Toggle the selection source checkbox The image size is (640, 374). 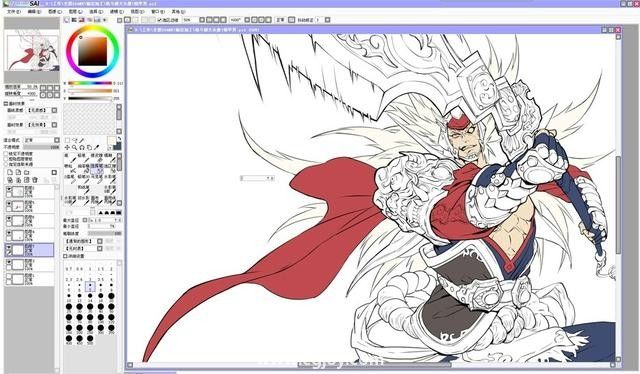click(6, 164)
